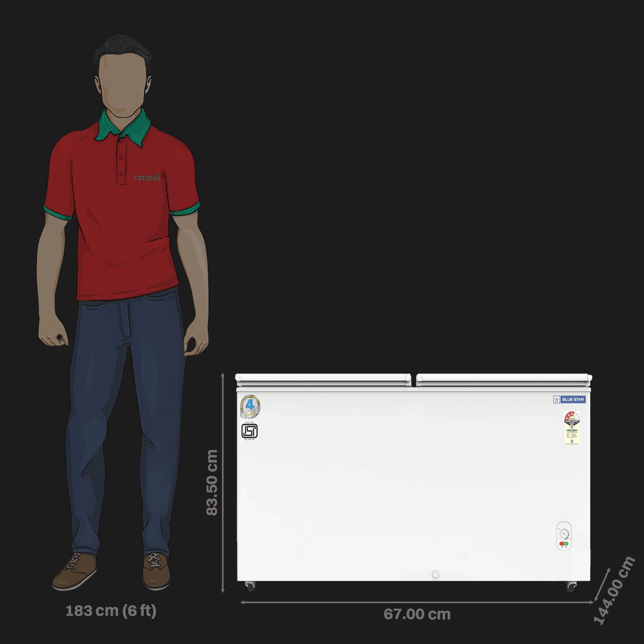Viewport: 644px width, 644px height.
Task: Click the red and green indicator lights
Action: click(564, 544)
